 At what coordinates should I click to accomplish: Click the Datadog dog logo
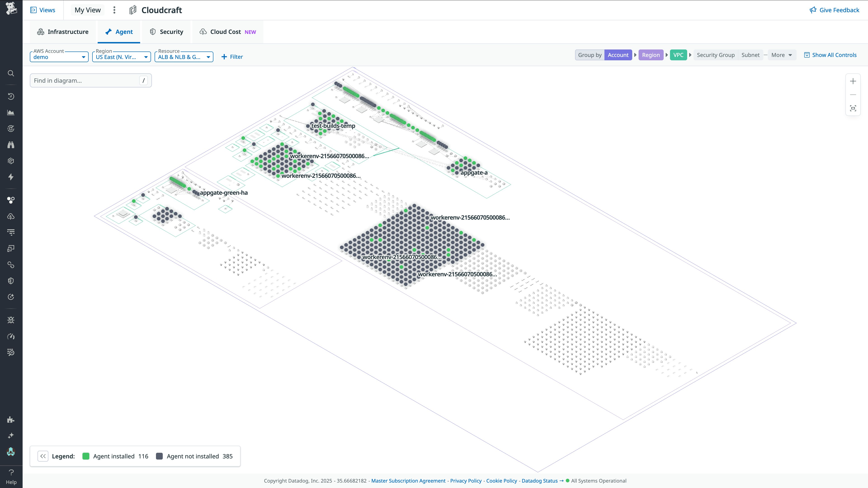[11, 8]
